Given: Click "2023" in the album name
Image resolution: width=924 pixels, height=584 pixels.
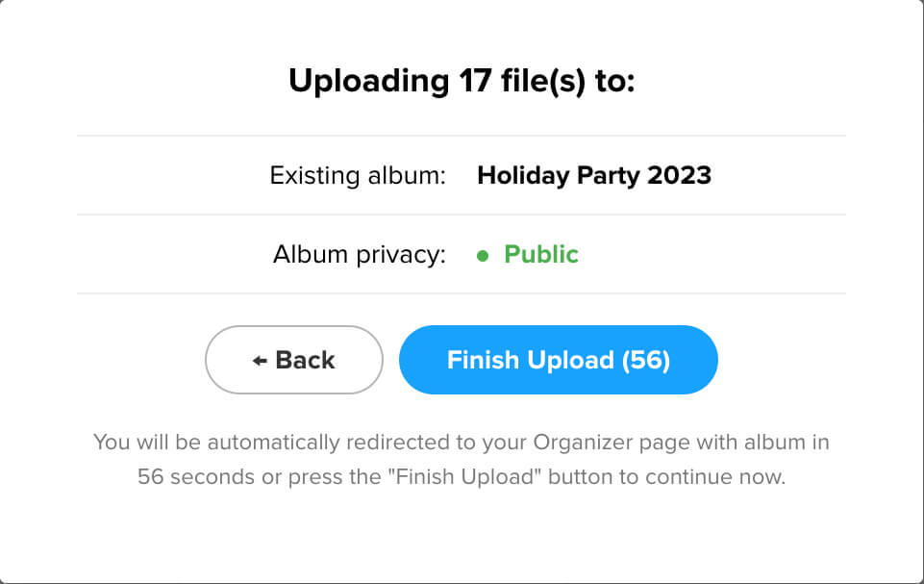Looking at the screenshot, I should (x=680, y=176).
